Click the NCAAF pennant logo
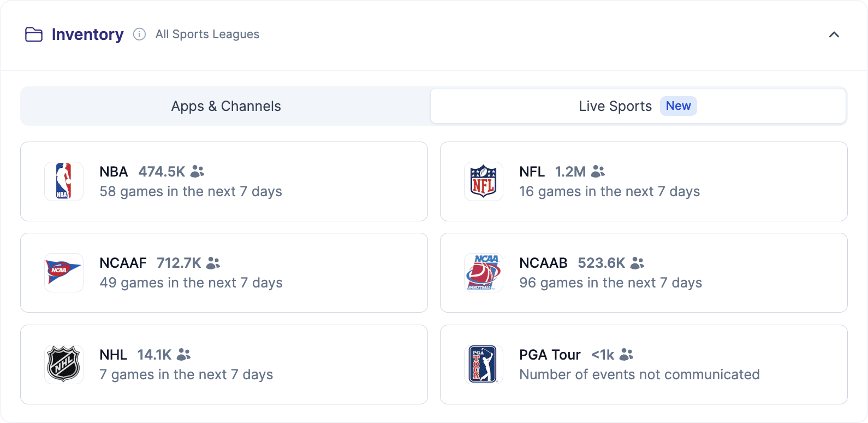This screenshot has height=423, width=868. pyautogui.click(x=64, y=273)
